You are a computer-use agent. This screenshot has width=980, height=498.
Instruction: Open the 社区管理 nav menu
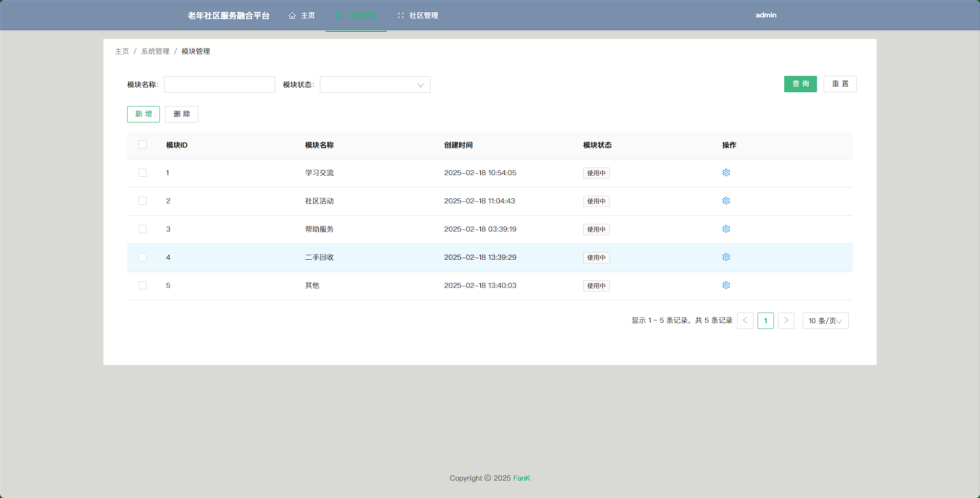click(x=418, y=15)
